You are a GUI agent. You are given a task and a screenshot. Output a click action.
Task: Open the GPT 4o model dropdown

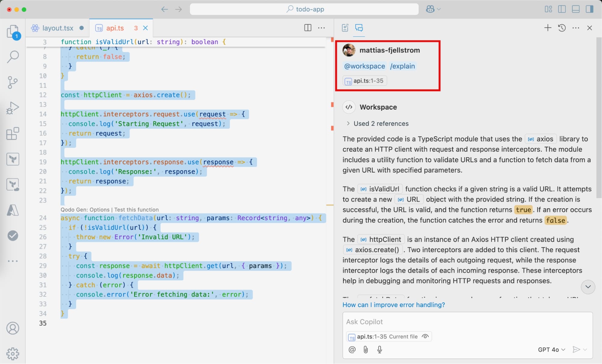551,350
